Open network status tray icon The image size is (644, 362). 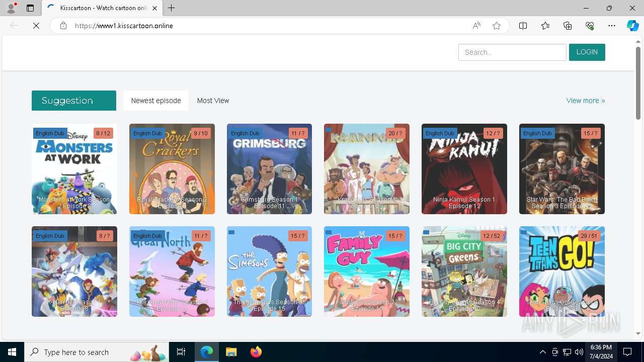click(567, 352)
